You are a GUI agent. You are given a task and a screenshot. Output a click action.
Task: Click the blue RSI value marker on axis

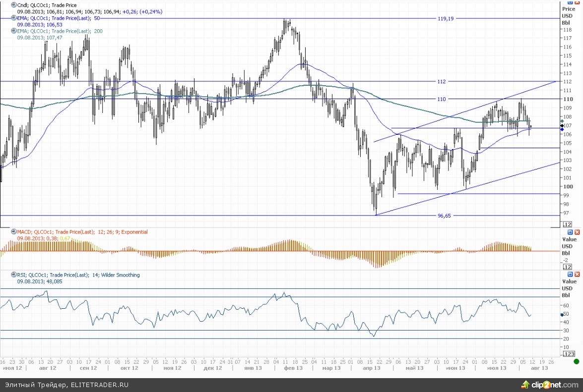561,315
